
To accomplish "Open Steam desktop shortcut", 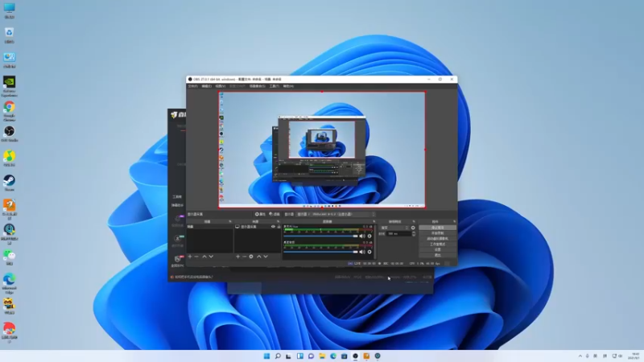I will coord(9,183).
